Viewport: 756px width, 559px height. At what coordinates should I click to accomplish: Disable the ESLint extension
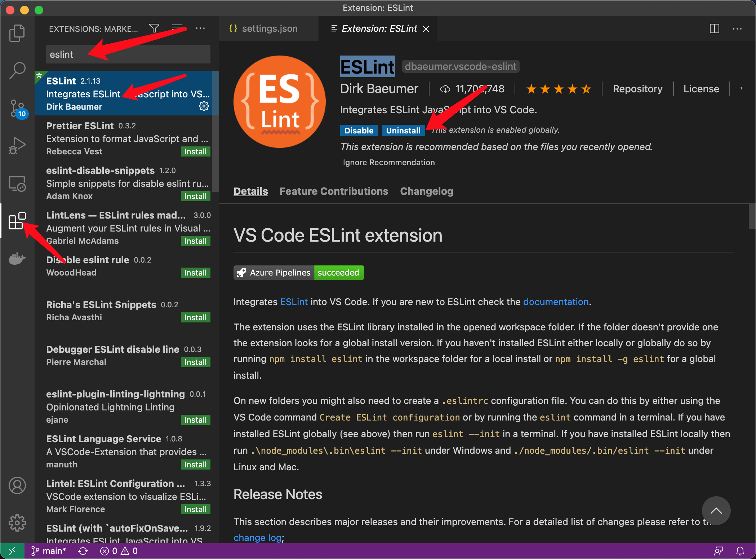(359, 131)
